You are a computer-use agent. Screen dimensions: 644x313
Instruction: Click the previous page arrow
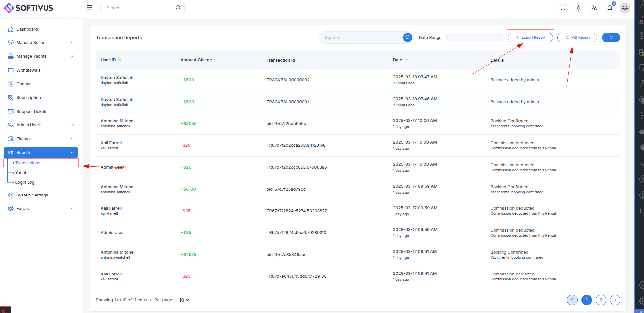pyautogui.click(x=572, y=300)
